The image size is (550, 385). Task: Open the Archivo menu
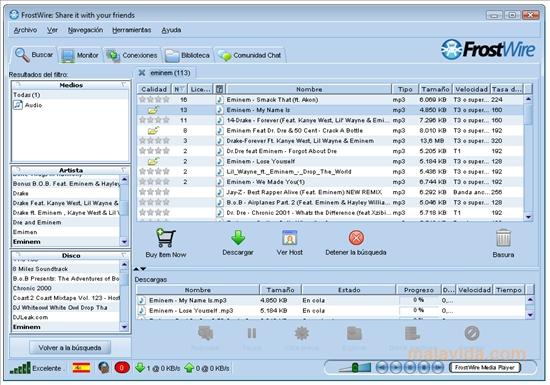tap(25, 30)
